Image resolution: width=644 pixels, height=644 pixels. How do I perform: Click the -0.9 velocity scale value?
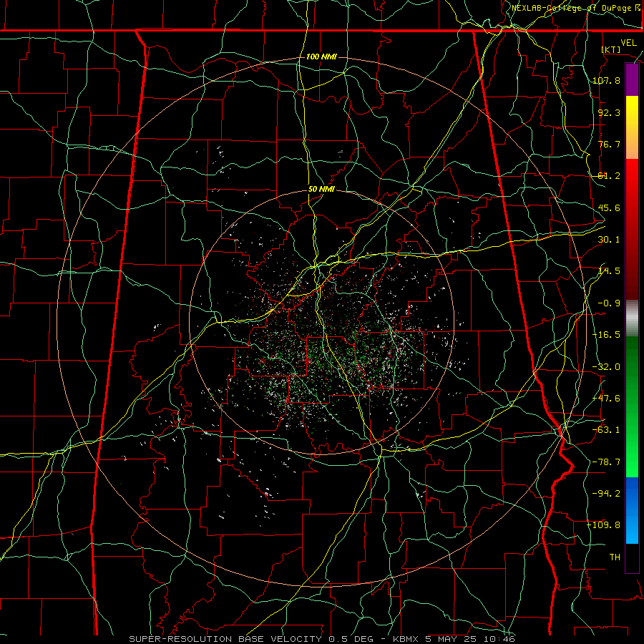pos(609,303)
